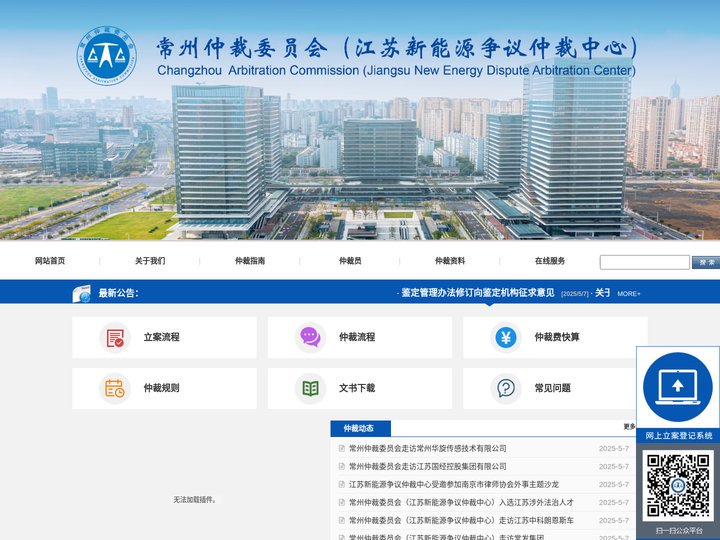Viewport: 720px width, 540px height.
Task: Open 仲裁规则 card text
Action: point(161,388)
